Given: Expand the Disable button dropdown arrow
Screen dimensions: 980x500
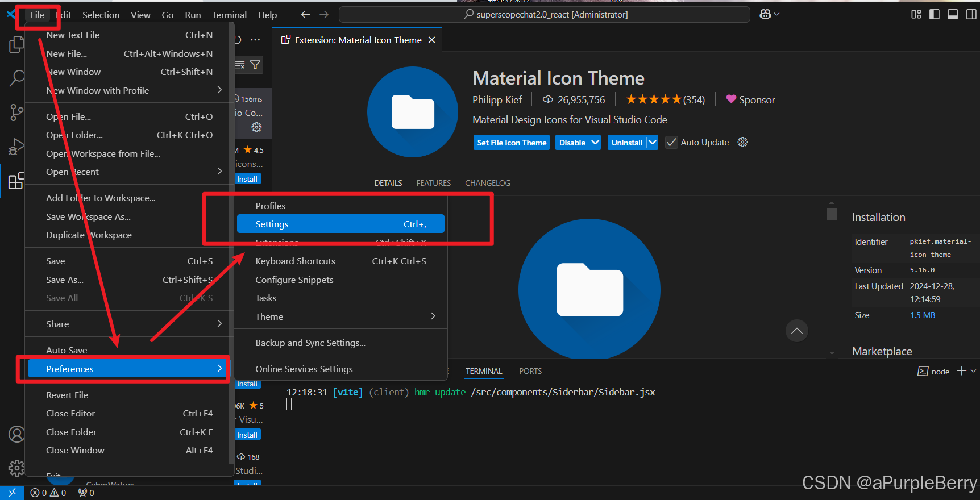Looking at the screenshot, I should (x=595, y=142).
